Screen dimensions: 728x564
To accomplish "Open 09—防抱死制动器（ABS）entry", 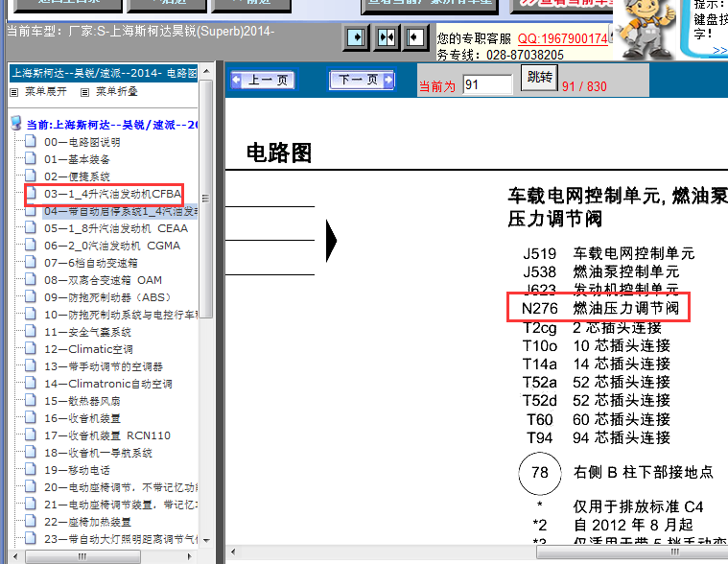I will pyautogui.click(x=107, y=297).
